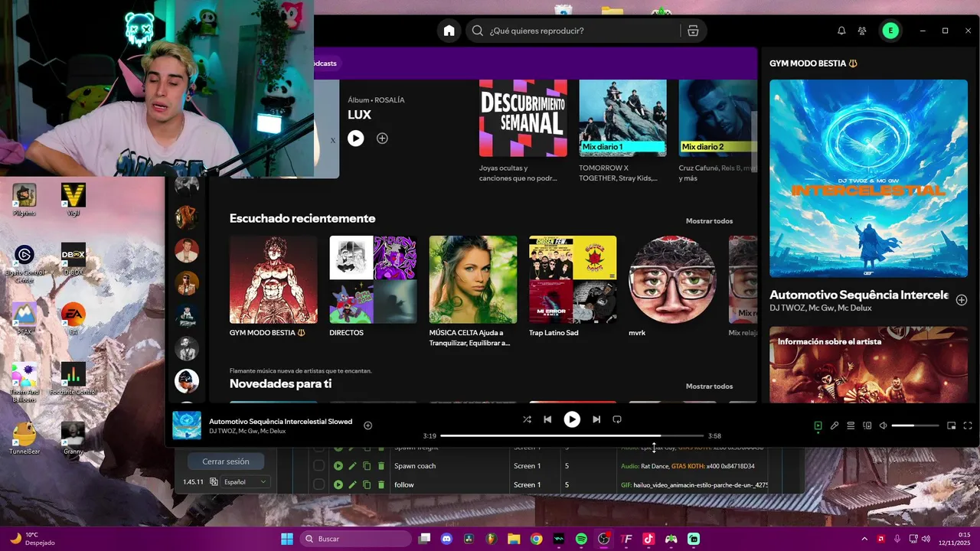Viewport: 980px width, 551px height.
Task: Run the 'follow' action play icon
Action: (338, 484)
